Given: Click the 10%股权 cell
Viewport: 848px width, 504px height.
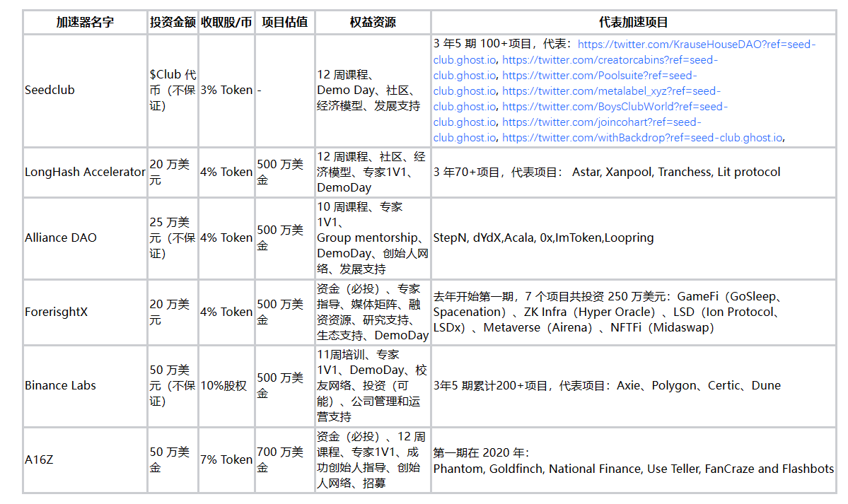Looking at the screenshot, I should point(226,385).
